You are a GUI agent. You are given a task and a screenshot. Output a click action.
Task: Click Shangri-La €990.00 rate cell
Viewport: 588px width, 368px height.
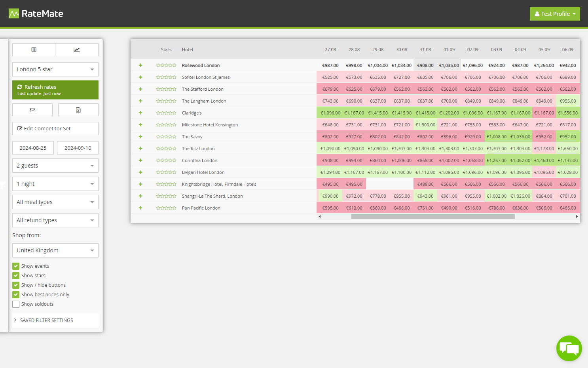(x=330, y=196)
